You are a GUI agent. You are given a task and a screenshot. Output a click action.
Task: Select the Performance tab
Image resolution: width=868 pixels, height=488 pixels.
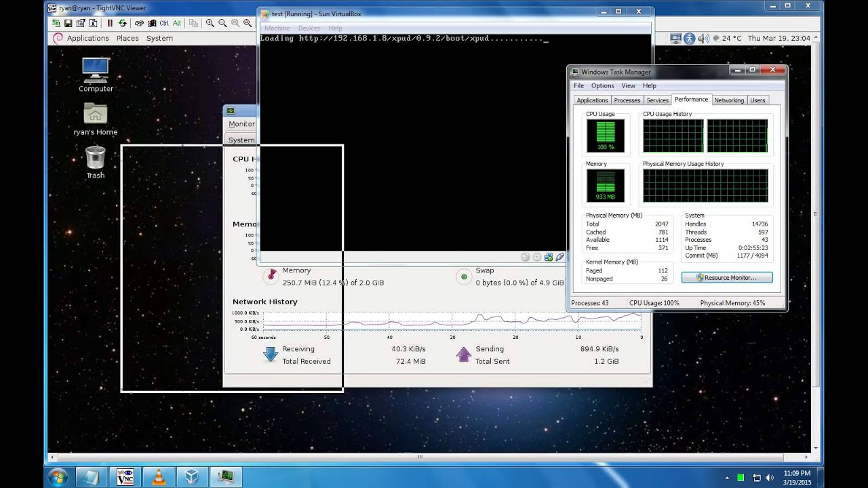click(691, 100)
